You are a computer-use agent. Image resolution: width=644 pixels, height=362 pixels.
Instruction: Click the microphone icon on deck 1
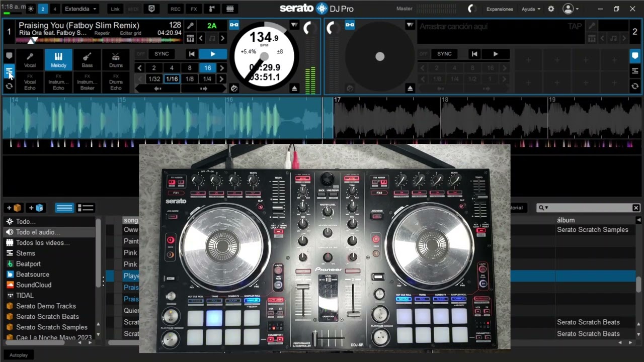(x=190, y=26)
